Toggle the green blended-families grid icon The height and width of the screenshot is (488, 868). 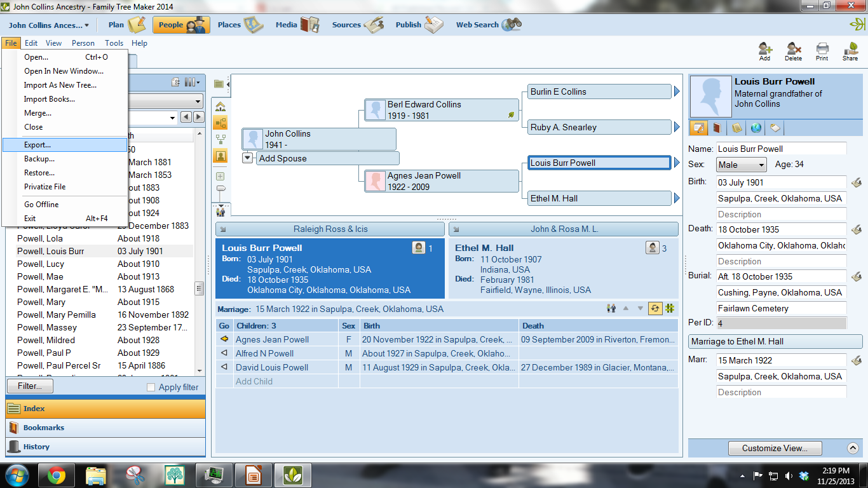(x=669, y=308)
